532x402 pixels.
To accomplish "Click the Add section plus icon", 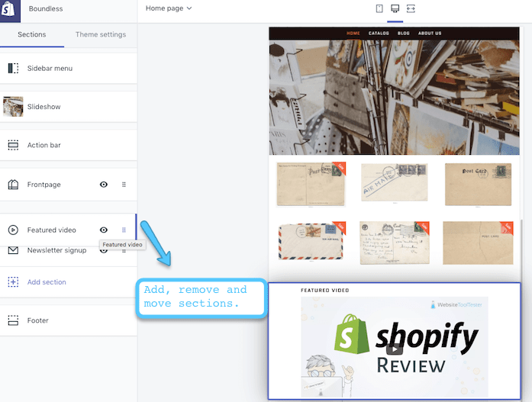I will (x=13, y=282).
